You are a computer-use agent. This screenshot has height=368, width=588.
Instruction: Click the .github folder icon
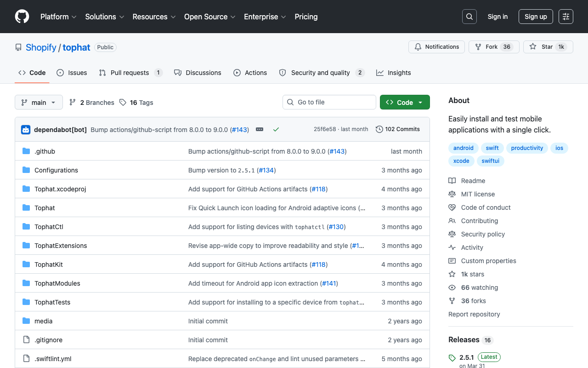(26, 151)
